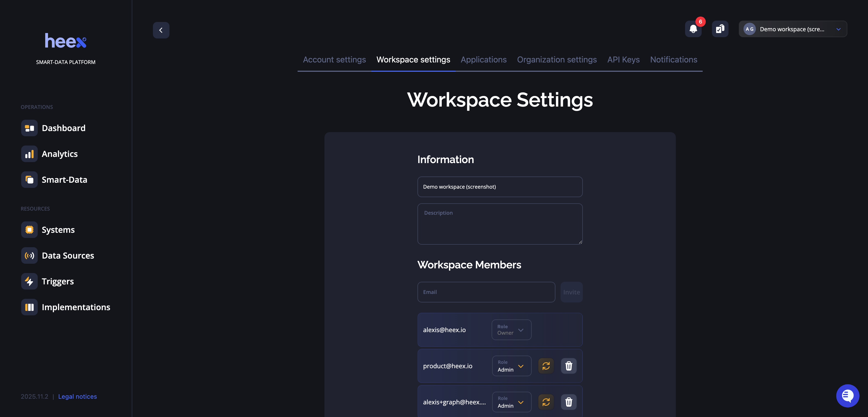Delete the product@heex.io member with the trash icon
Screen dimensions: 868x417
[x=569, y=366]
